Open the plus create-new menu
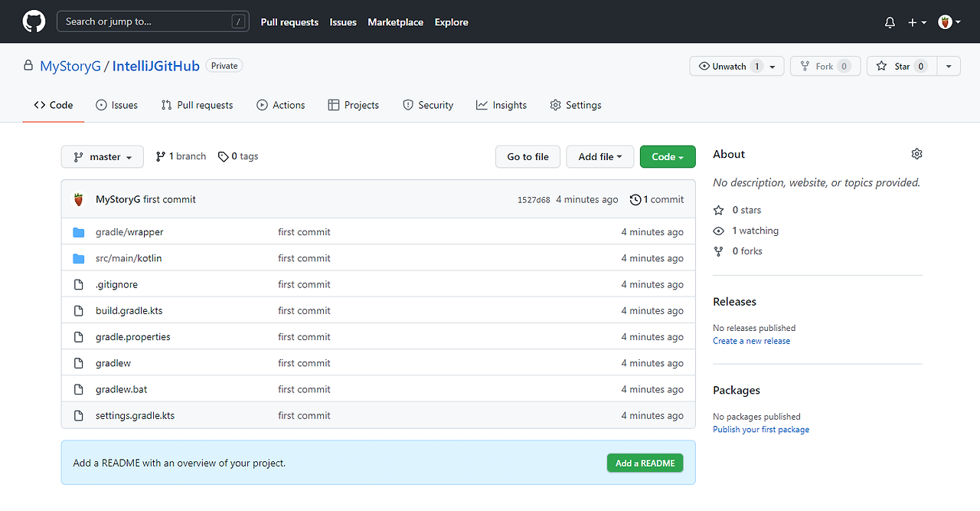The image size is (980, 511). 917,22
